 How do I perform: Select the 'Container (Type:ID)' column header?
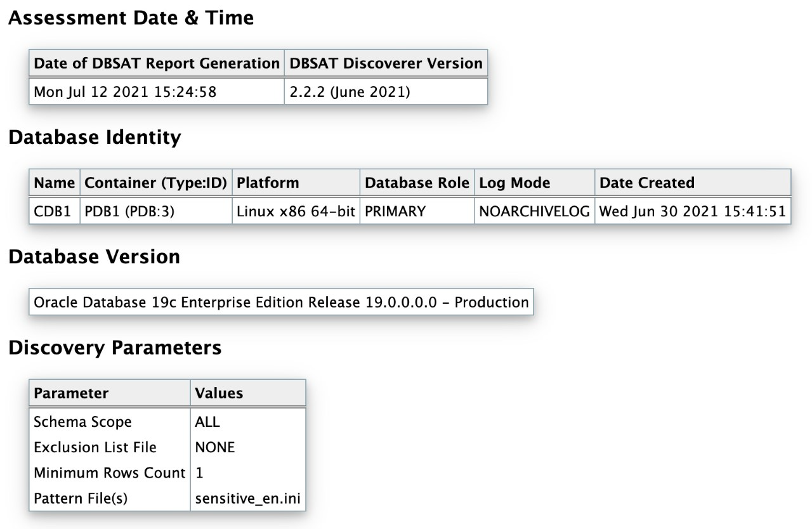[156, 183]
